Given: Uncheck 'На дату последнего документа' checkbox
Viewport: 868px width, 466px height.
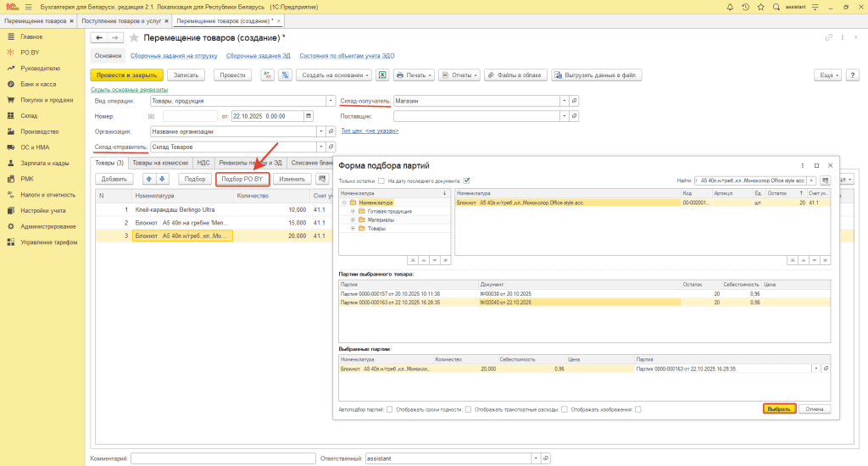Looking at the screenshot, I should click(x=467, y=180).
